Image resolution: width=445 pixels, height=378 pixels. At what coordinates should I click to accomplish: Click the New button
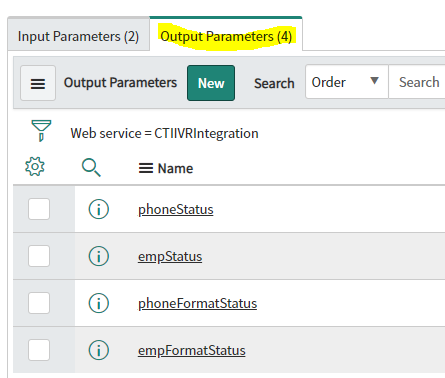click(x=211, y=83)
